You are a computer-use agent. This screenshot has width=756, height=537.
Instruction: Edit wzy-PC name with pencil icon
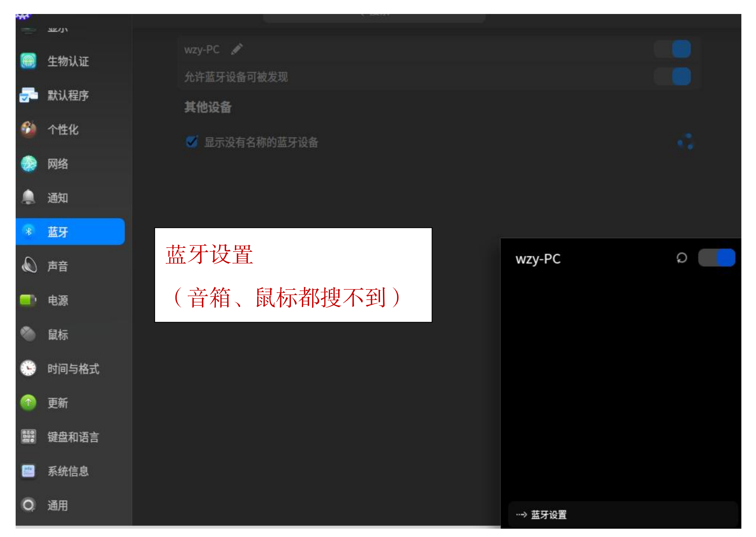coord(237,49)
